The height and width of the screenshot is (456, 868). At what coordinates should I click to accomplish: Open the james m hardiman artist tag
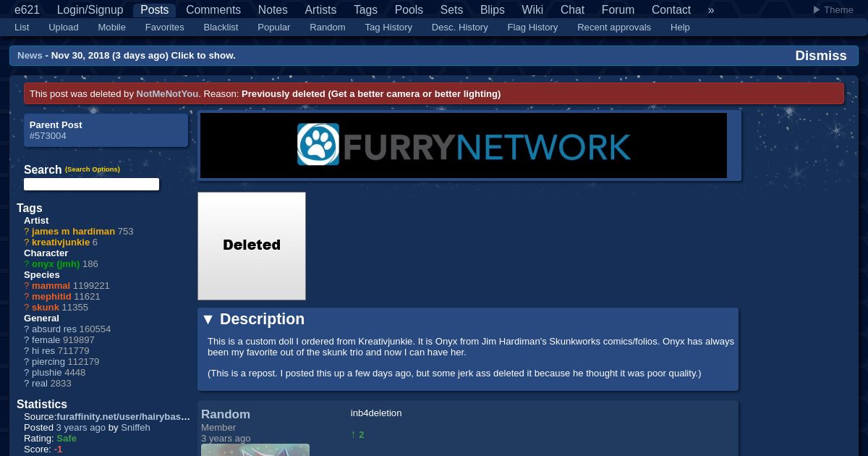click(73, 232)
